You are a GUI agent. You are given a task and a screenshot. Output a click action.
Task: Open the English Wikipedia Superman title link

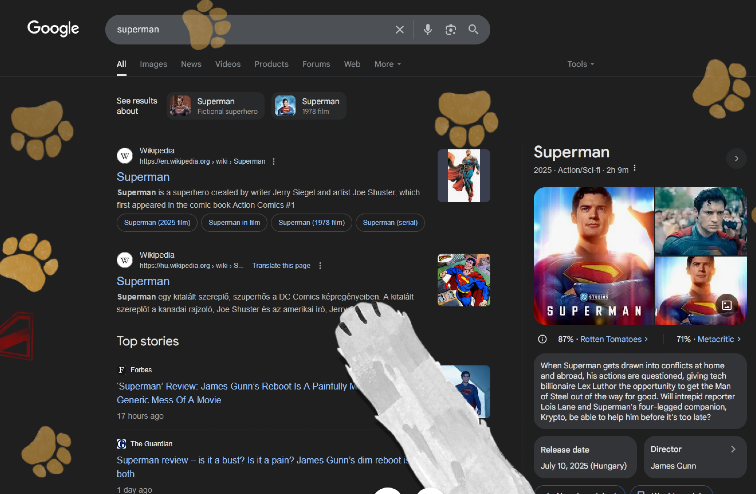143,177
